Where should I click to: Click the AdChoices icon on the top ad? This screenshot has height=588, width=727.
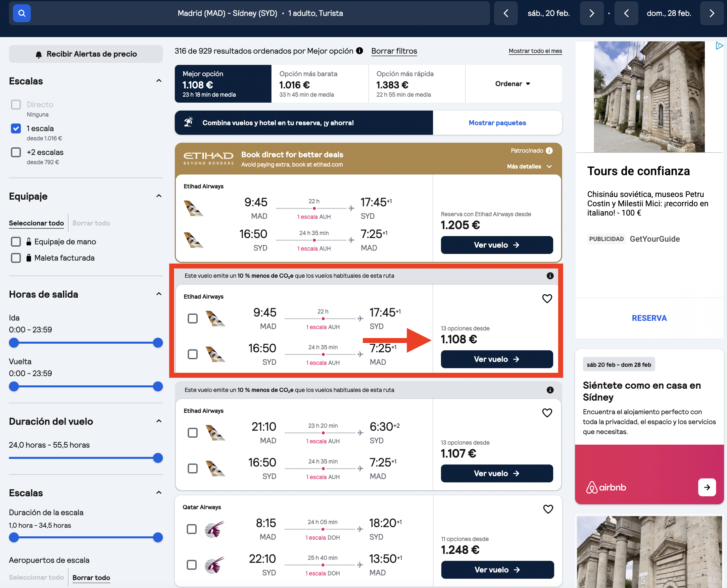(719, 46)
